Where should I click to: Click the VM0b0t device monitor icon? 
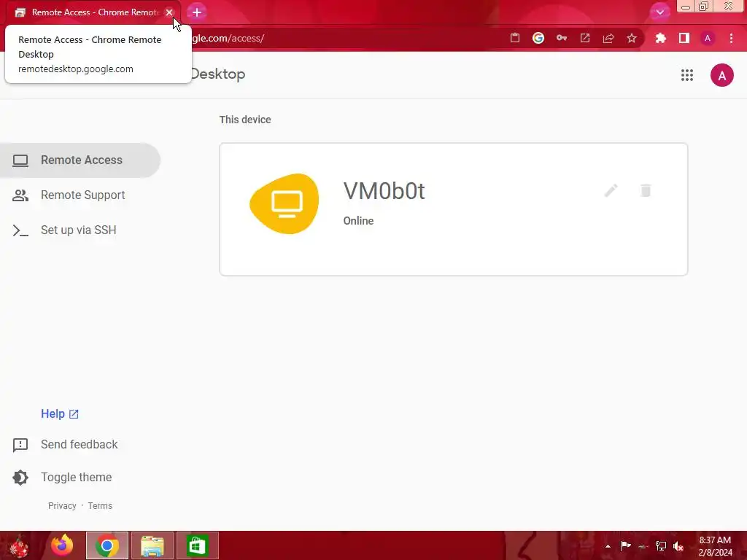(x=285, y=204)
